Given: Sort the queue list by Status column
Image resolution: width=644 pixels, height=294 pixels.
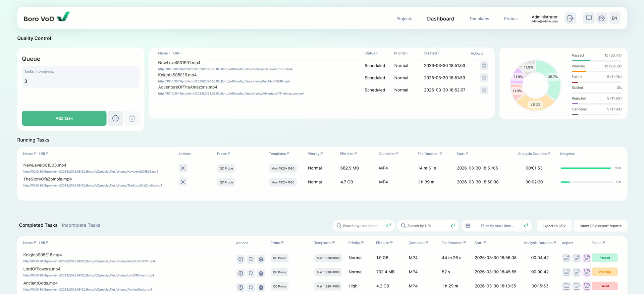Looking at the screenshot, I should click(x=371, y=53).
